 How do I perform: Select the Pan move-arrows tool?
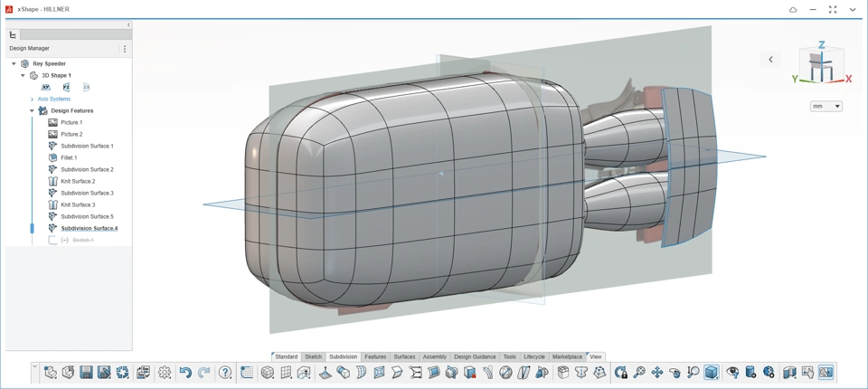click(x=657, y=373)
